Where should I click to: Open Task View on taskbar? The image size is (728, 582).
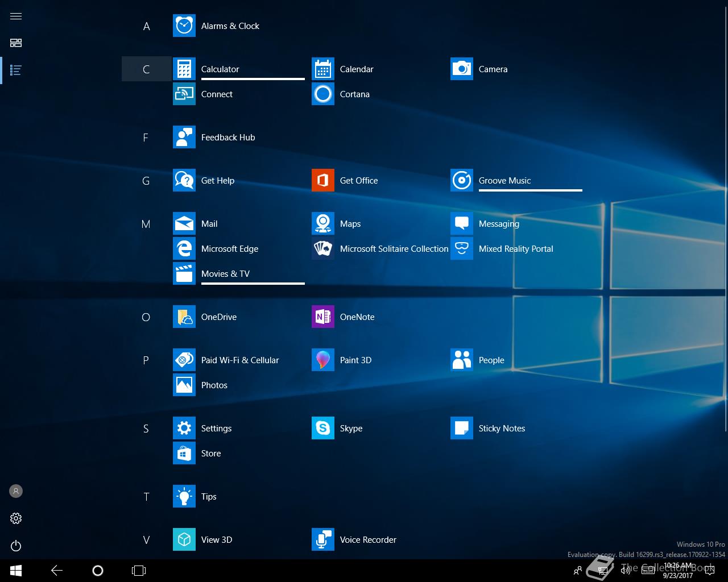139,571
